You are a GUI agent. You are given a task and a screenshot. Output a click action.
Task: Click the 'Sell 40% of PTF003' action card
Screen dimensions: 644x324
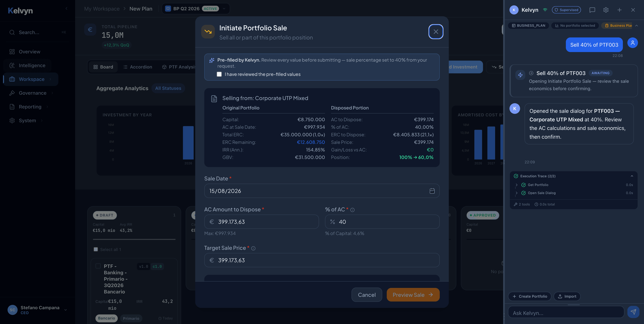574,81
